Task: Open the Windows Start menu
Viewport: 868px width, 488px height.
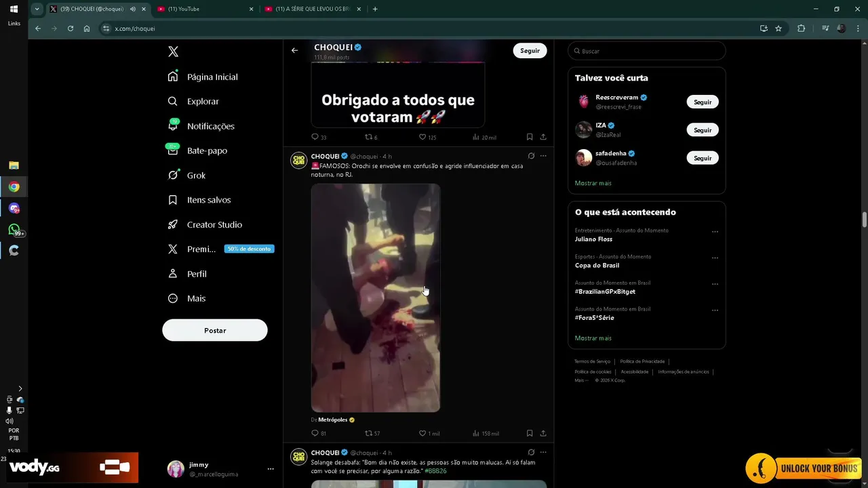Action: point(14,9)
